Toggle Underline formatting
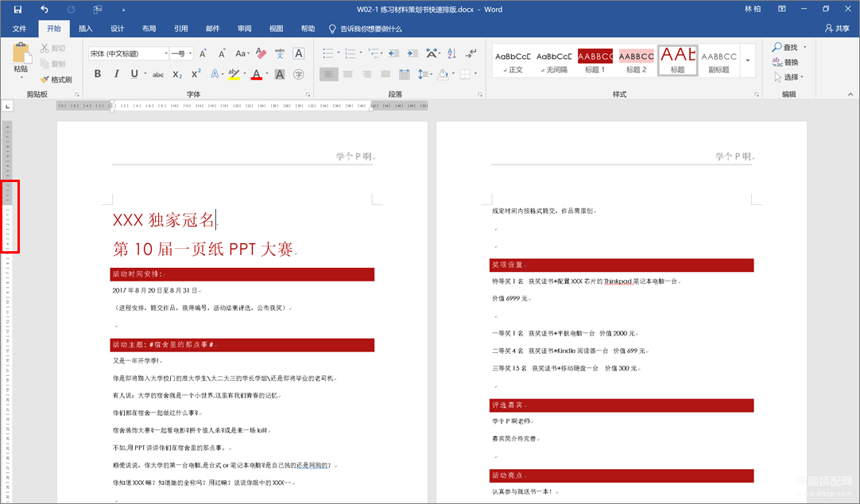 click(x=134, y=74)
